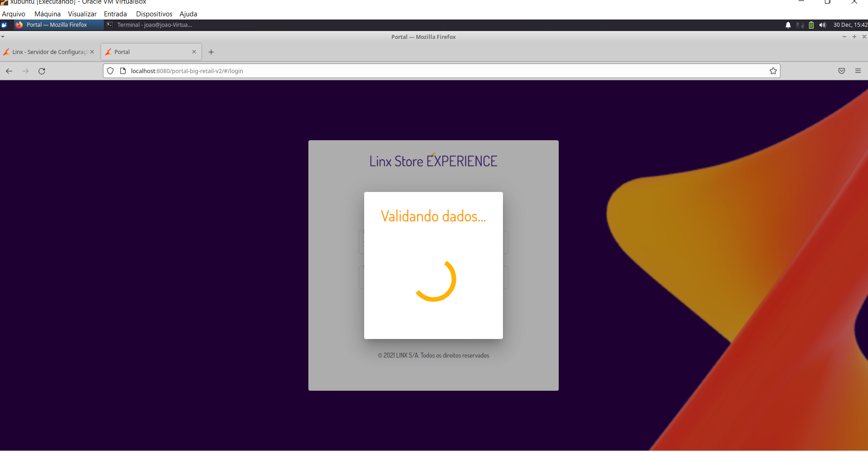Reload the current page
The width and height of the screenshot is (868, 452).
42,71
